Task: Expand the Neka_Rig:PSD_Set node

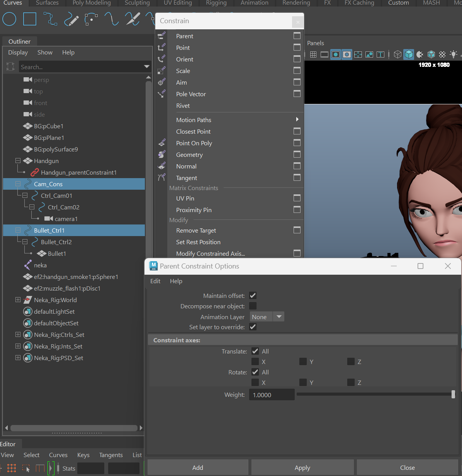Action: (18, 358)
